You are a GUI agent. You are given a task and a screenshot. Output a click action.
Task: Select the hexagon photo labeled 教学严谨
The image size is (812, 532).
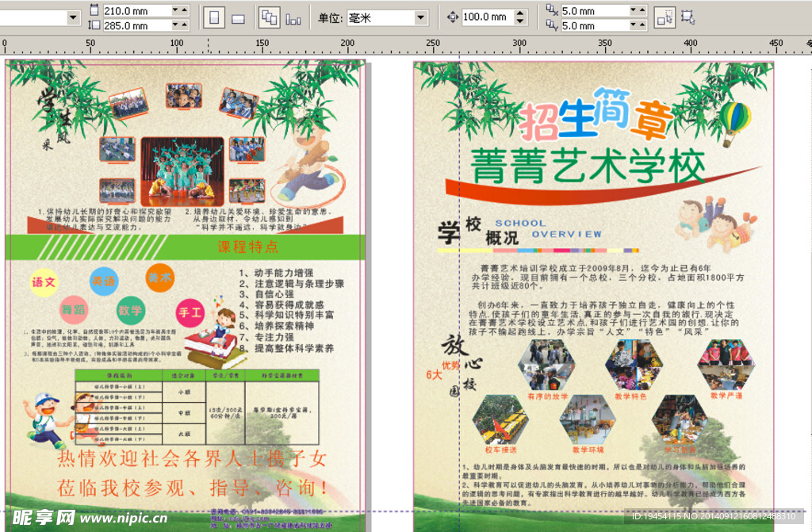[x=726, y=365]
